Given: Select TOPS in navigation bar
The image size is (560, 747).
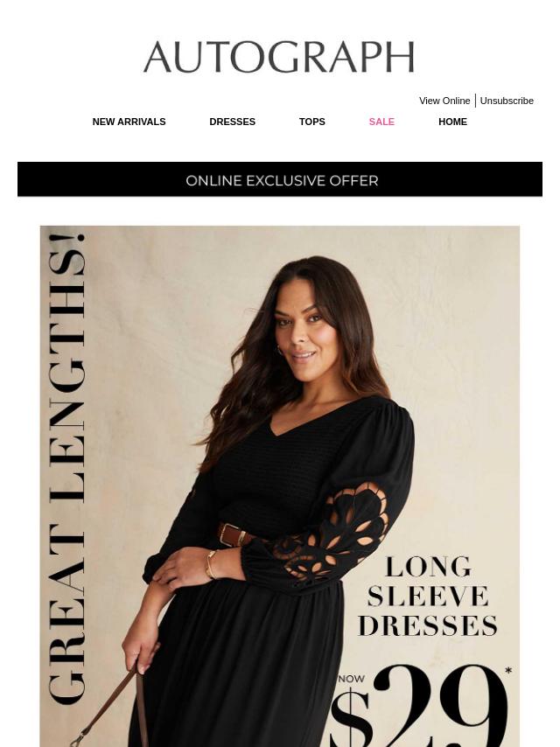Looking at the screenshot, I should [312, 122].
